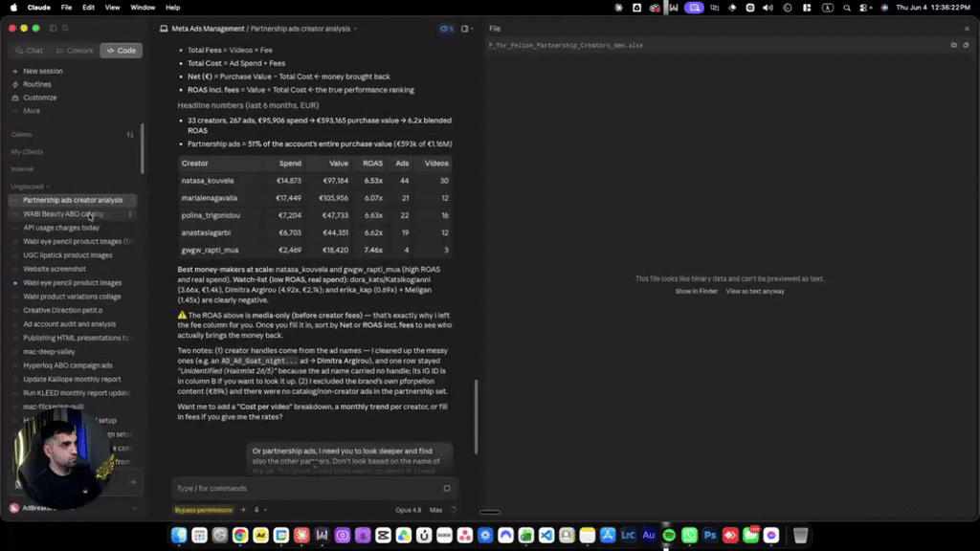Open Creative Direction petit.o session
The height and width of the screenshot is (551, 980).
pyautogui.click(x=62, y=311)
